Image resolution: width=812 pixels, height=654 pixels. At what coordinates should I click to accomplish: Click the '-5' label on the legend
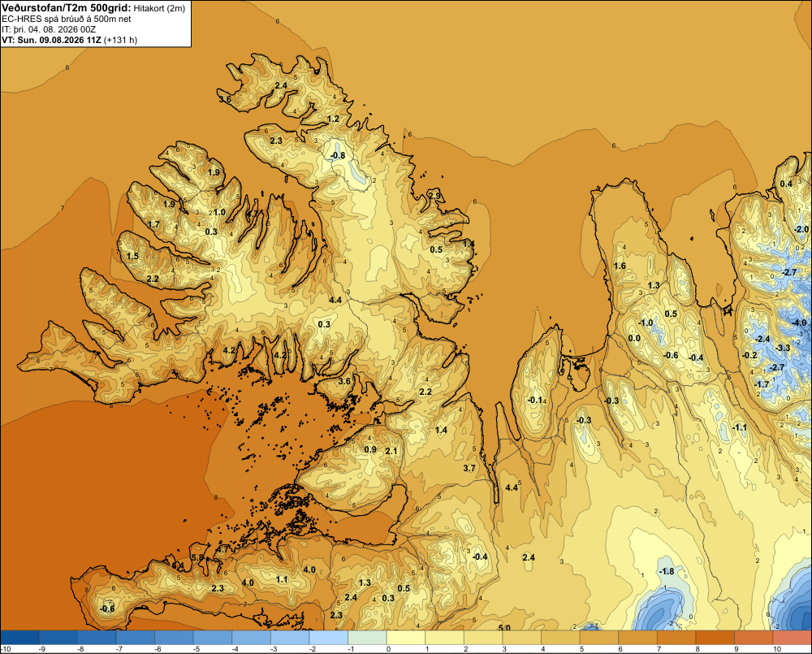click(x=197, y=649)
